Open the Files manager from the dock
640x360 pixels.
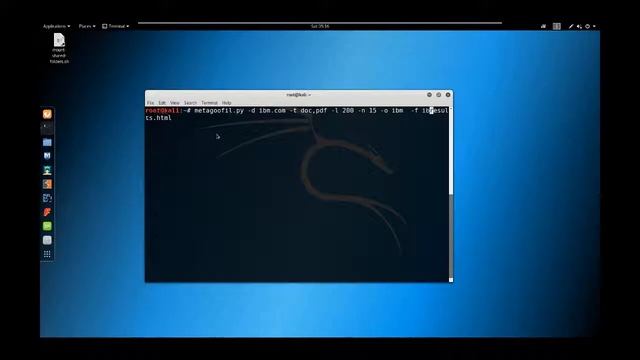[x=47, y=142]
